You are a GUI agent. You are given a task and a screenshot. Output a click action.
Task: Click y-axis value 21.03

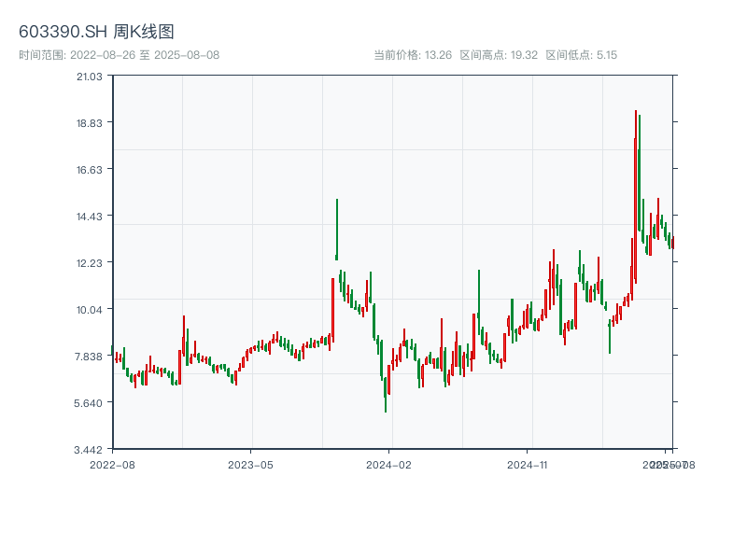(90, 77)
